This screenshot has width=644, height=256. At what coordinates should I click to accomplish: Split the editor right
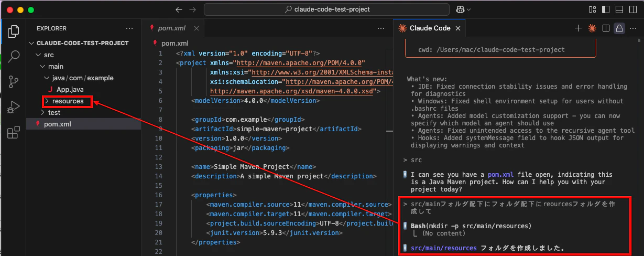606,28
